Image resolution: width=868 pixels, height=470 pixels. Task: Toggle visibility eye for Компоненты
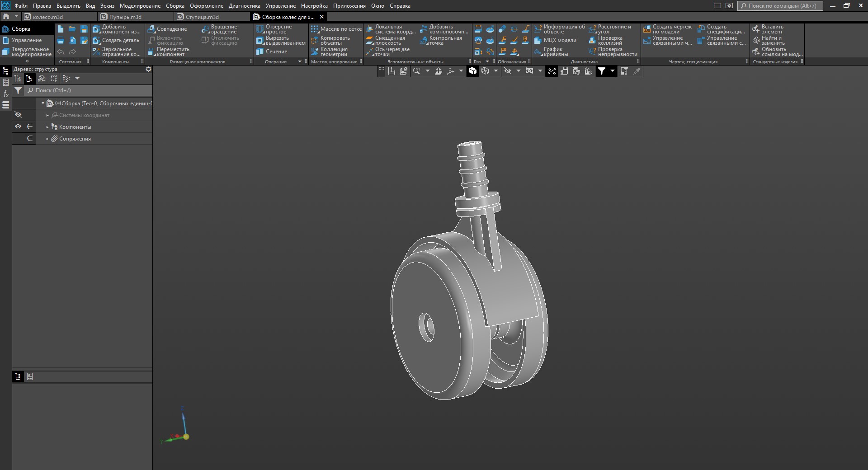tap(18, 127)
